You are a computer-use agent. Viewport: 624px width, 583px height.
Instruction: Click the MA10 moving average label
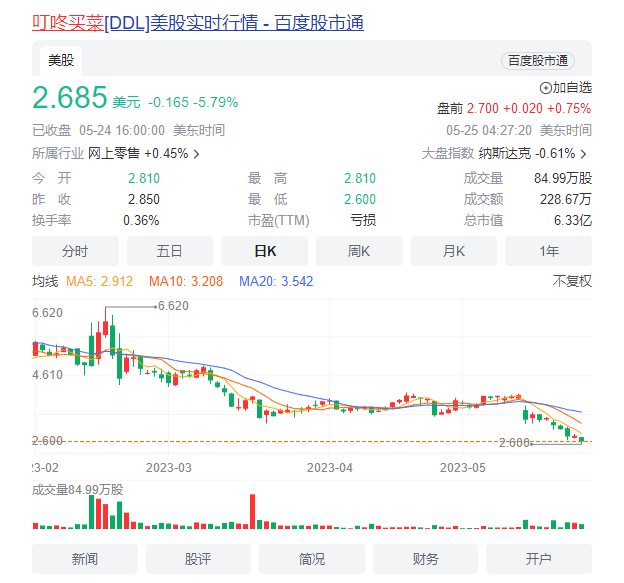tap(179, 282)
